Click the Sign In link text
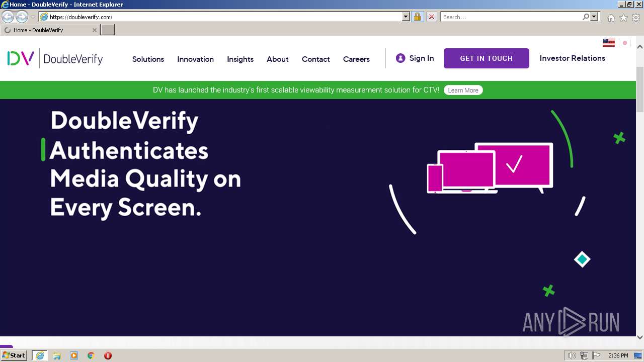The image size is (644, 362). click(x=422, y=58)
